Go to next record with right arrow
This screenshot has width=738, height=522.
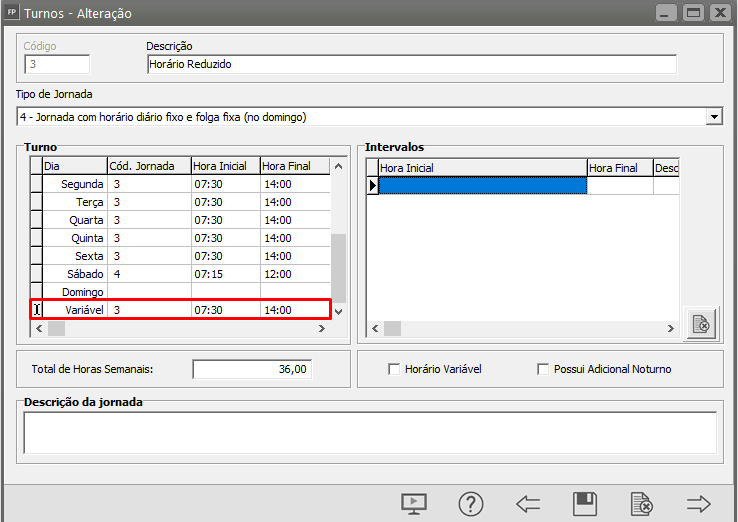pyautogui.click(x=698, y=503)
